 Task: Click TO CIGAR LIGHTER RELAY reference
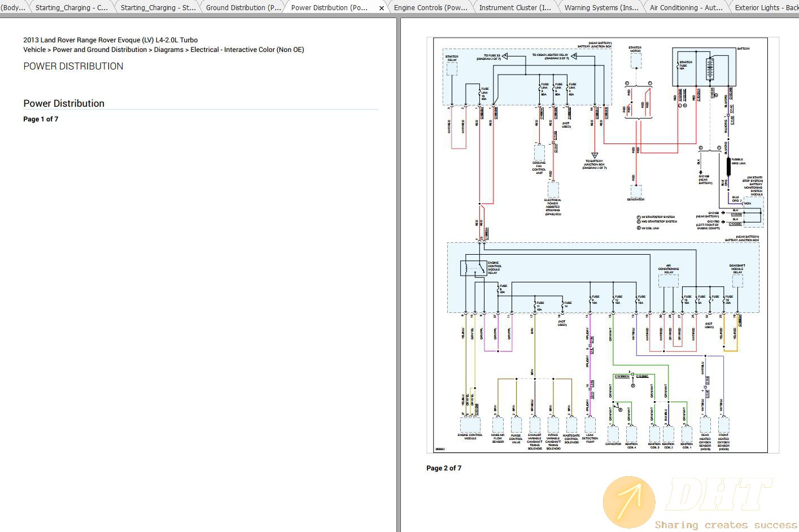tap(550, 56)
